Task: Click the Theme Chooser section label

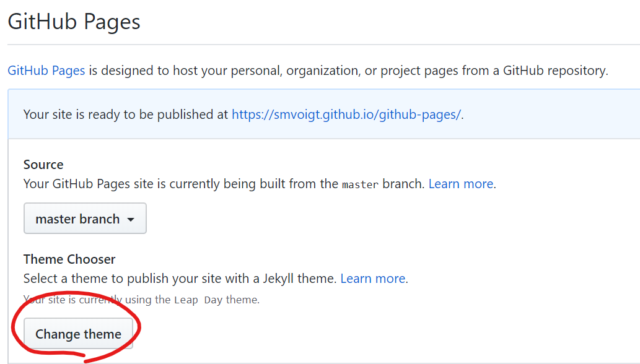Action: (x=69, y=259)
